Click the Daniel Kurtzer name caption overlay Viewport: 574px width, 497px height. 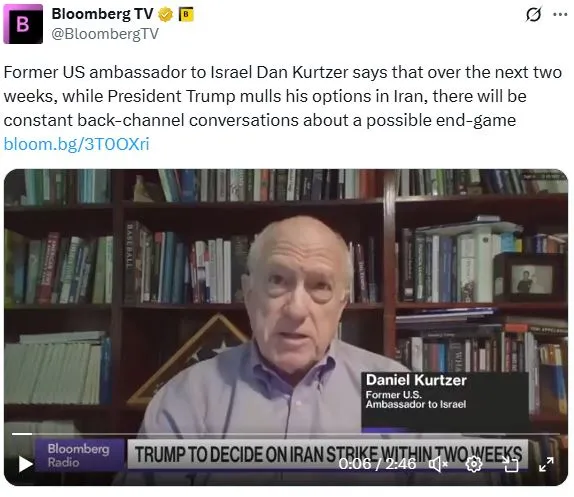tap(445, 401)
